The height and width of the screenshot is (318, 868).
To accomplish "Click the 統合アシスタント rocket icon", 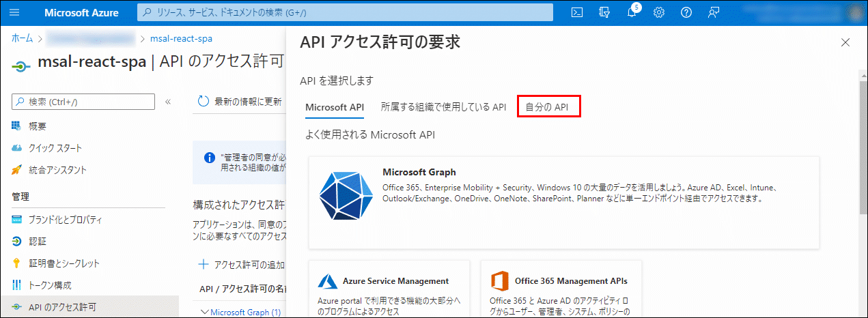I will point(17,170).
